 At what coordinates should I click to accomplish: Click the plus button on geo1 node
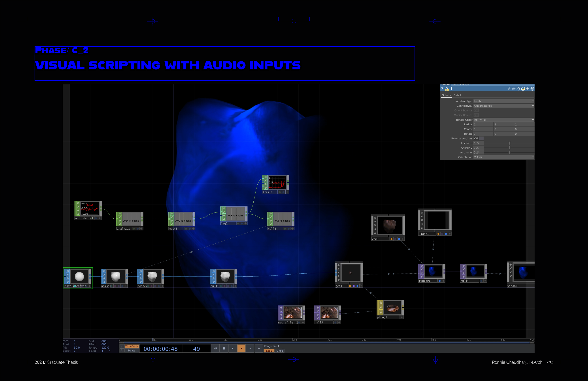click(361, 286)
